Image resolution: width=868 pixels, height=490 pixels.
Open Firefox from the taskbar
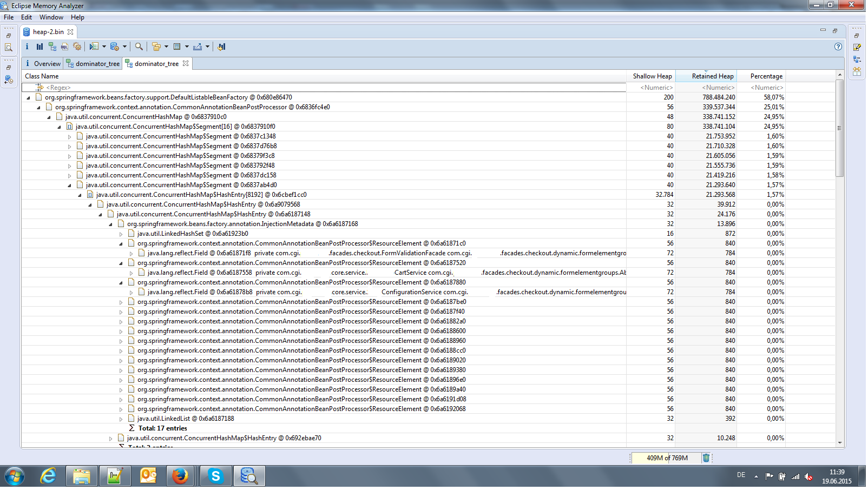180,476
